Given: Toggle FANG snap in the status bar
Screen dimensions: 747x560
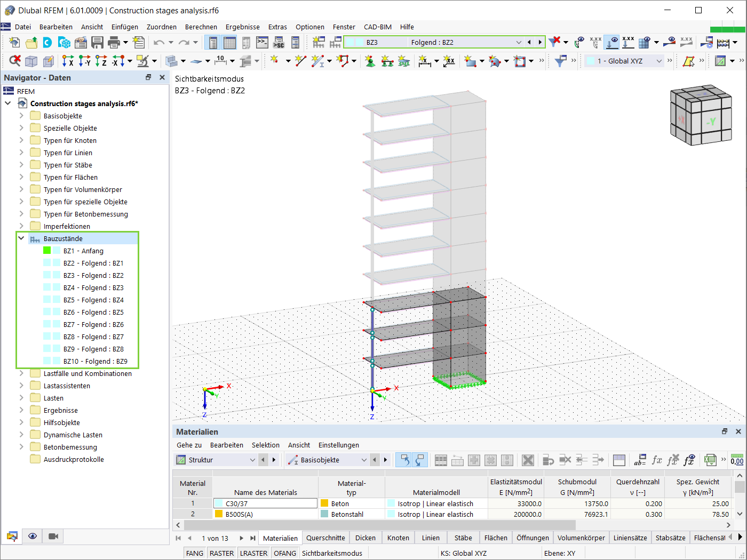Looking at the screenshot, I should coord(194,553).
